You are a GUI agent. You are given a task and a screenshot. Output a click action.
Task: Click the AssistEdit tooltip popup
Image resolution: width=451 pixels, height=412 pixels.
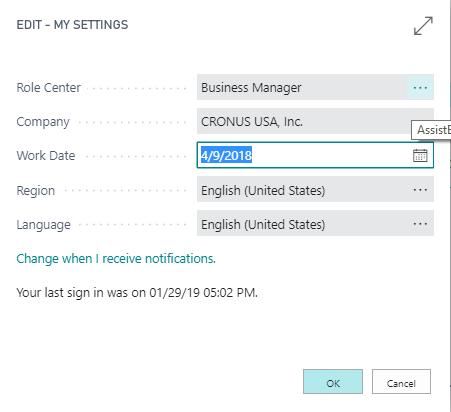pos(431,130)
